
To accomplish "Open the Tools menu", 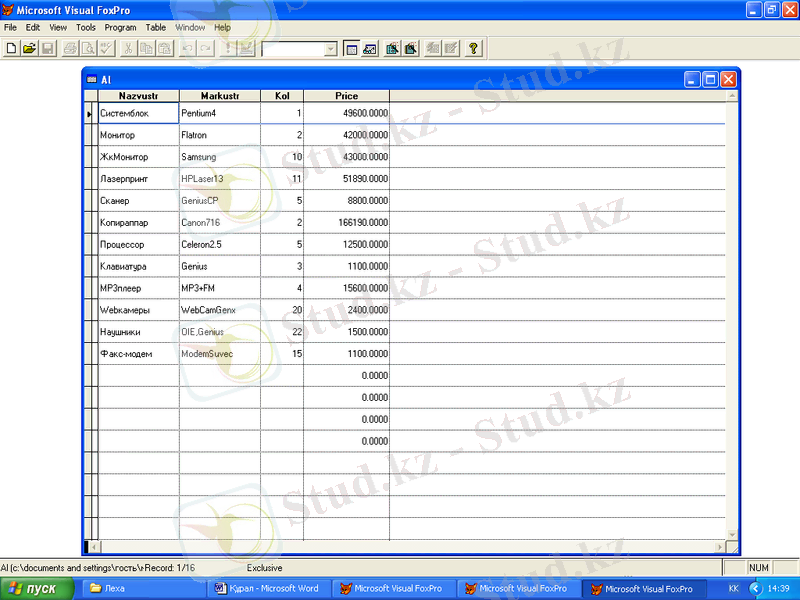I will click(x=86, y=28).
